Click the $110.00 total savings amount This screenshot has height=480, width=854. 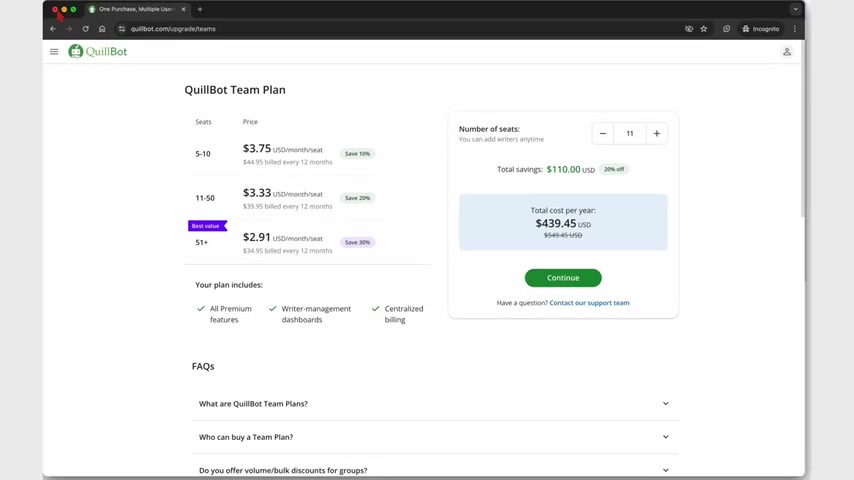point(563,169)
